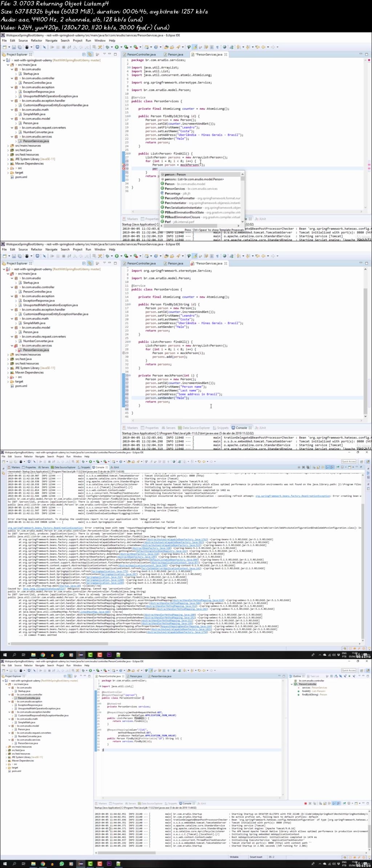Select 'PercentStyleFormatter' proposal in popup
Viewport: 372px width, 868px height.
coord(200,198)
